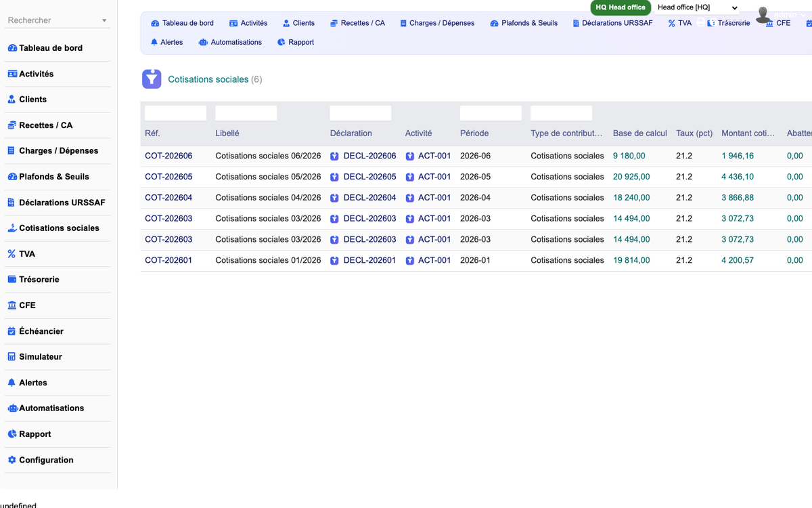This screenshot has height=508, width=812.
Task: Click the Clients person icon in the sidebar
Action: [12, 100]
